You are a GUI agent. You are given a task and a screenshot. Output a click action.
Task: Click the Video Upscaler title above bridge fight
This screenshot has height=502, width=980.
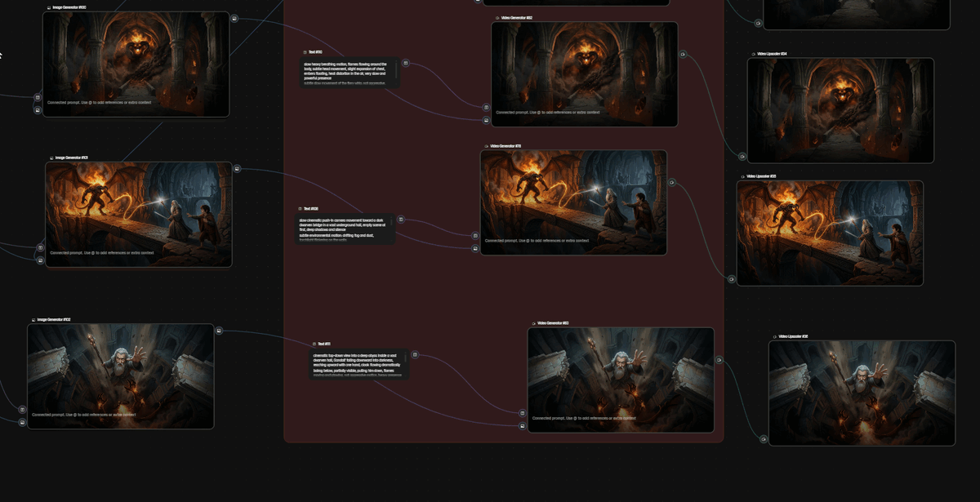point(761,176)
